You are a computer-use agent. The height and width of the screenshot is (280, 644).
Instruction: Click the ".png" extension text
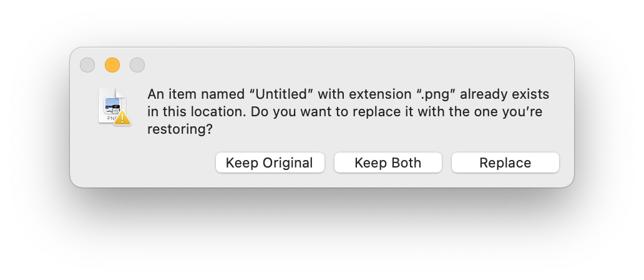[x=437, y=94]
